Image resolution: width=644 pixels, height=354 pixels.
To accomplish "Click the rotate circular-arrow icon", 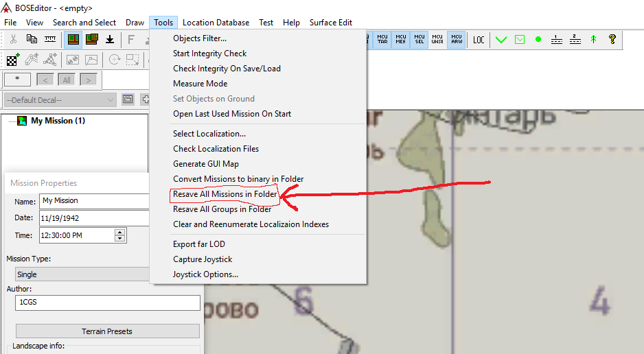I will 115,60.
